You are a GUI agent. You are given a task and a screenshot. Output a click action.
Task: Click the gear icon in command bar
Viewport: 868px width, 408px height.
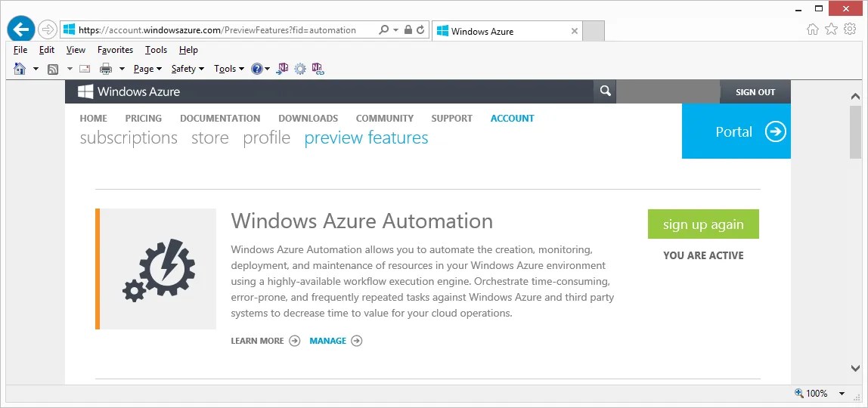(x=300, y=69)
